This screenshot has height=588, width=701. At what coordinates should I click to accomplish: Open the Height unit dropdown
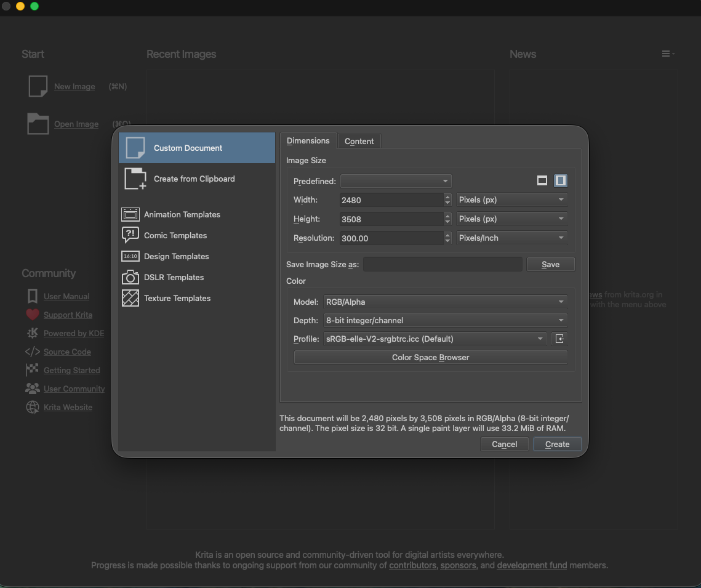coord(512,219)
